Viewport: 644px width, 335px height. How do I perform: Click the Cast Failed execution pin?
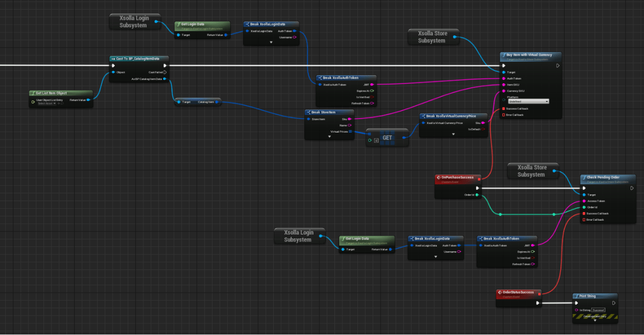click(165, 72)
